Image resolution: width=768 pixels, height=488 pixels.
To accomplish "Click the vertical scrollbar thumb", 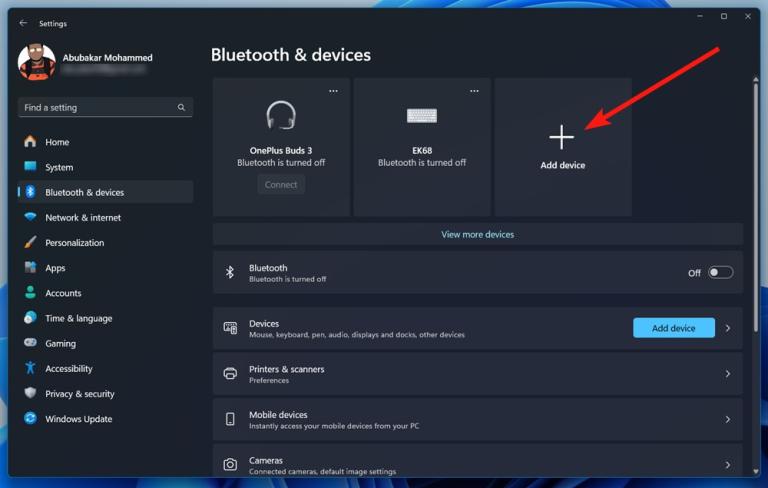I will (x=756, y=206).
